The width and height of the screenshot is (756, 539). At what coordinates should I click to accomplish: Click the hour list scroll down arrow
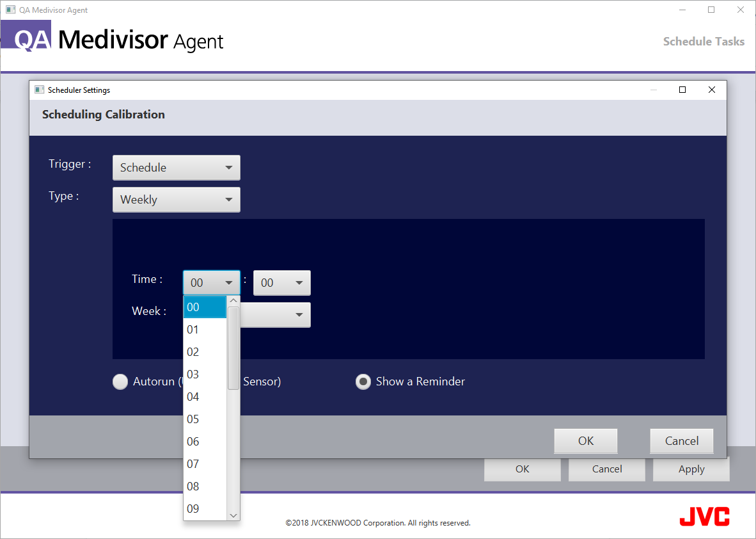pos(233,515)
